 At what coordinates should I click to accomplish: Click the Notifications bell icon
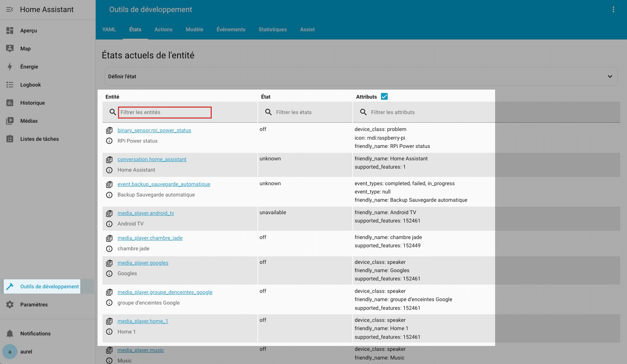(x=10, y=334)
